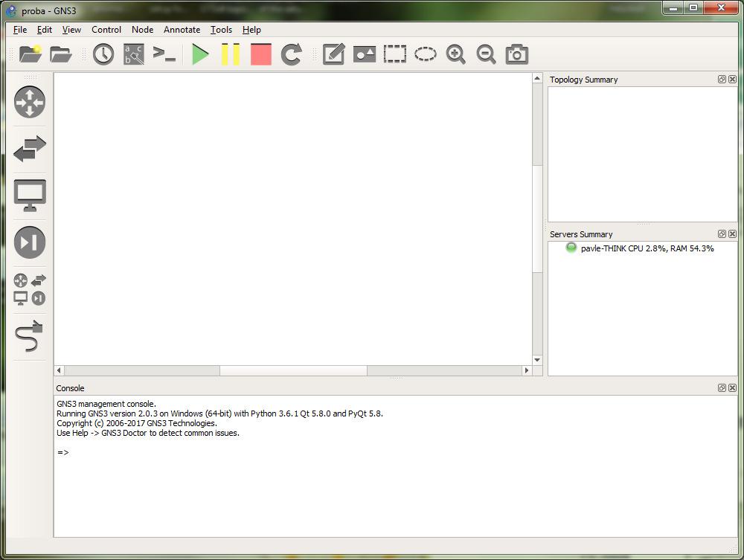The width and height of the screenshot is (744, 560).
Task: Maximize the GNS3 window
Action: coord(693,8)
